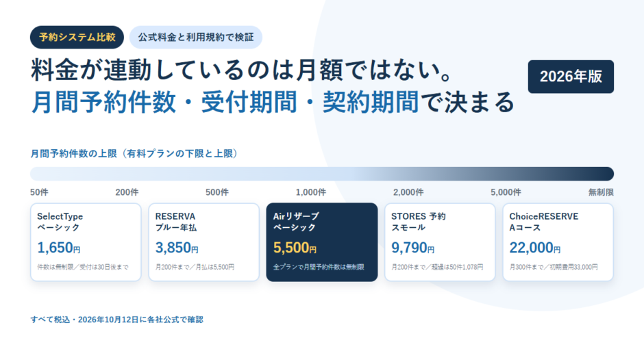This screenshot has height=338, width=644.
Task: Click the 2026年版 badge
Action: 571,77
